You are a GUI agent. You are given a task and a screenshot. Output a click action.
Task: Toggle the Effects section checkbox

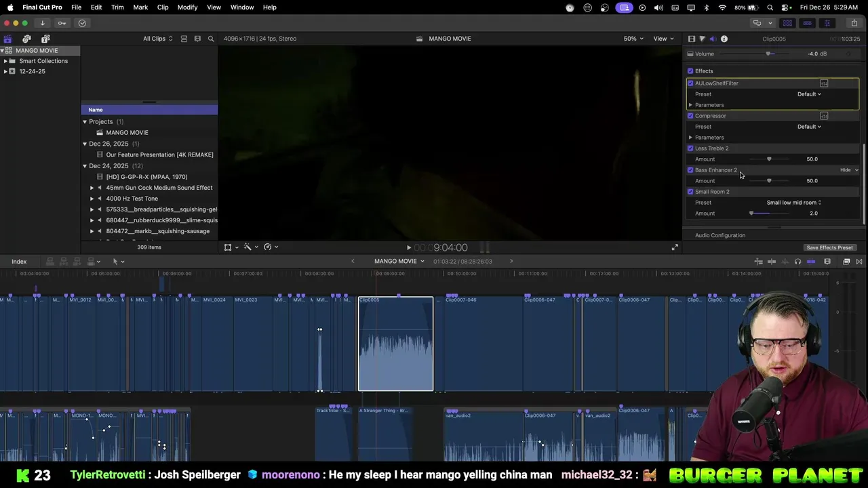[690, 71]
